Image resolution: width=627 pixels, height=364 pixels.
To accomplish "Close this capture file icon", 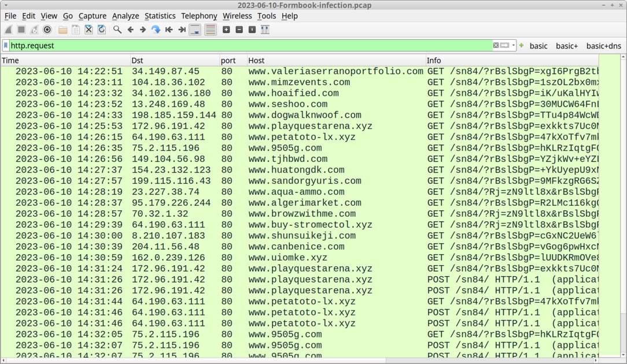I will (88, 29).
